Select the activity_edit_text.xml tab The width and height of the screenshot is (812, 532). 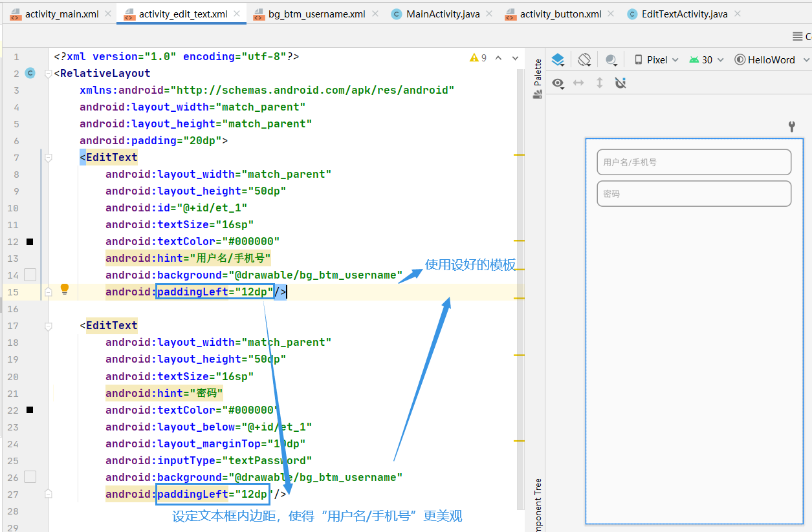[x=182, y=14]
